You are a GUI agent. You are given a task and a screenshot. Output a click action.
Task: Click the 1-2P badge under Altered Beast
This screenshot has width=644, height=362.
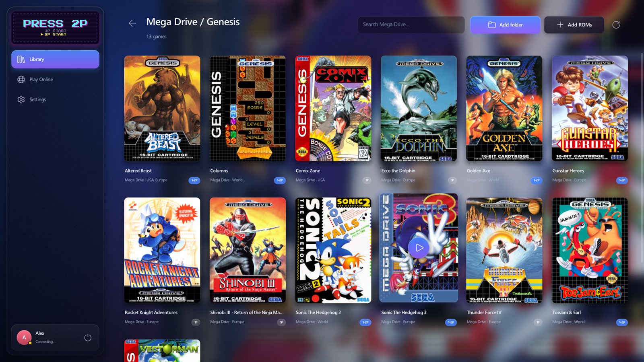coord(194,180)
